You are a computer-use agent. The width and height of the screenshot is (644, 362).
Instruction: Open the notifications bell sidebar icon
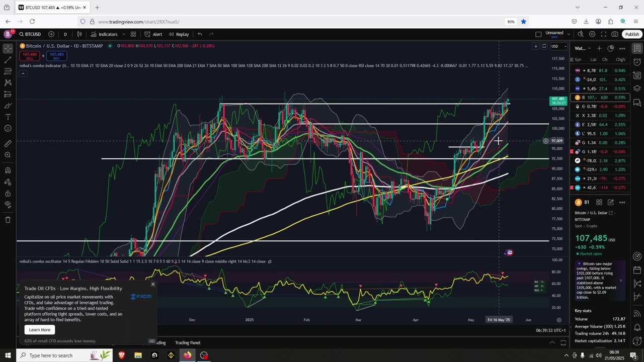click(x=637, y=328)
